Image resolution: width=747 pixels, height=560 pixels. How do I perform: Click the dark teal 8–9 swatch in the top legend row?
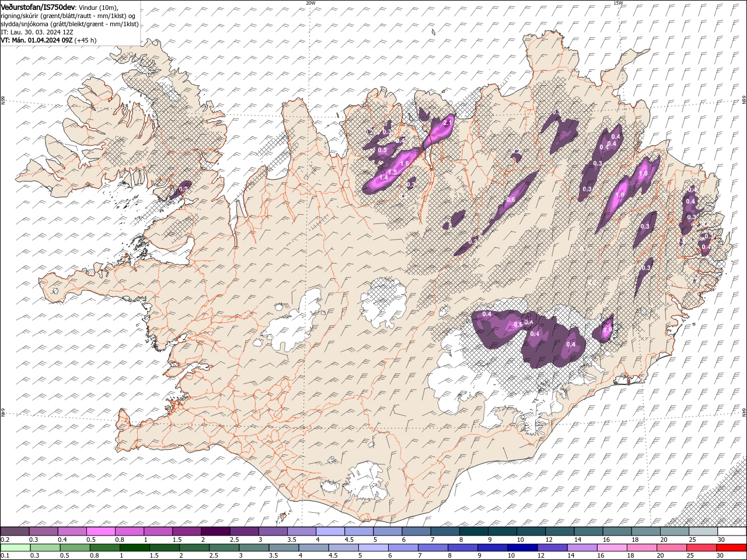[x=474, y=531]
